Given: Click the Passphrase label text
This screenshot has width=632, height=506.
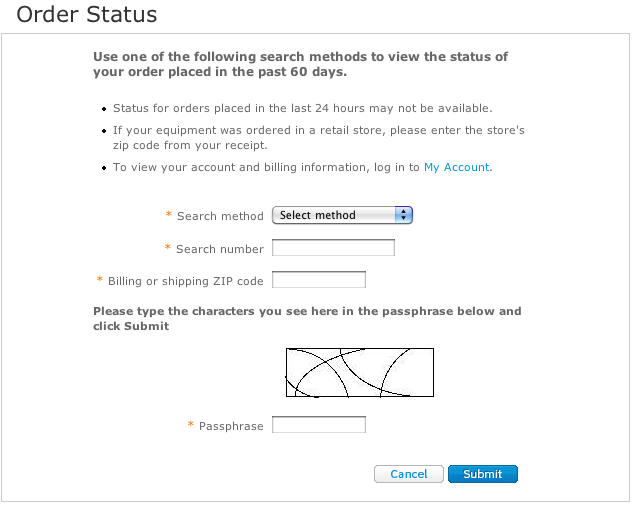Looking at the screenshot, I should 231,426.
